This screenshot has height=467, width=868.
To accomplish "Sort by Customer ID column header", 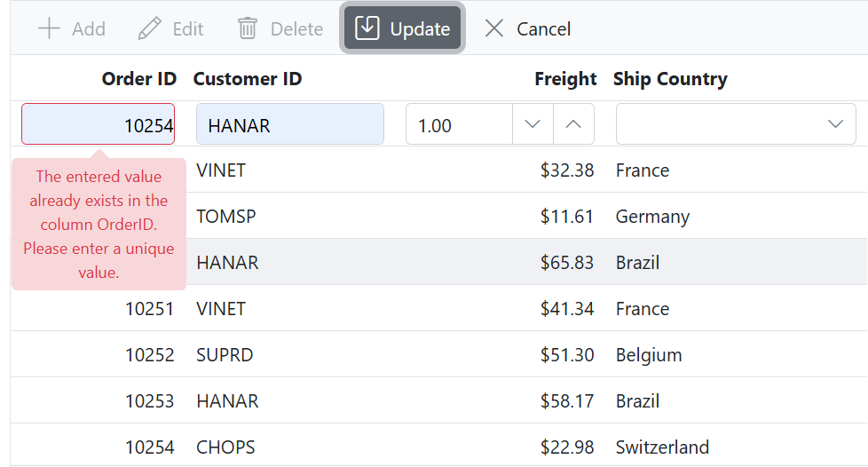I will pyautogui.click(x=248, y=79).
